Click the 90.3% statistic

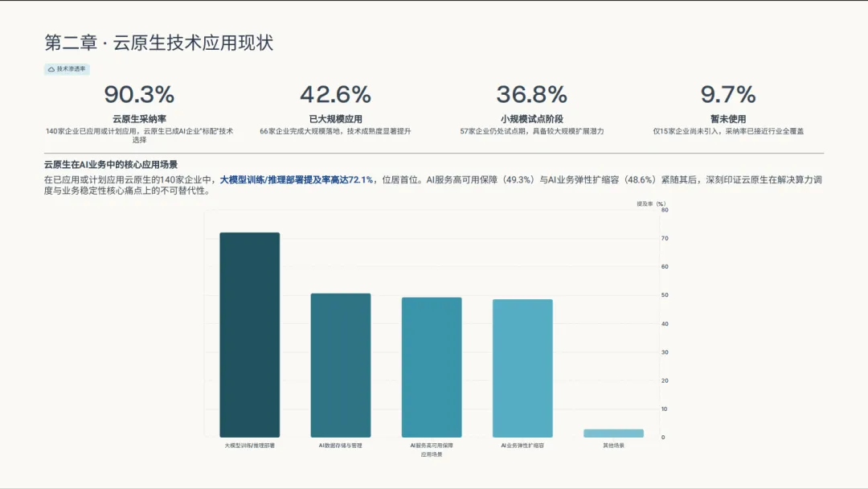[139, 95]
